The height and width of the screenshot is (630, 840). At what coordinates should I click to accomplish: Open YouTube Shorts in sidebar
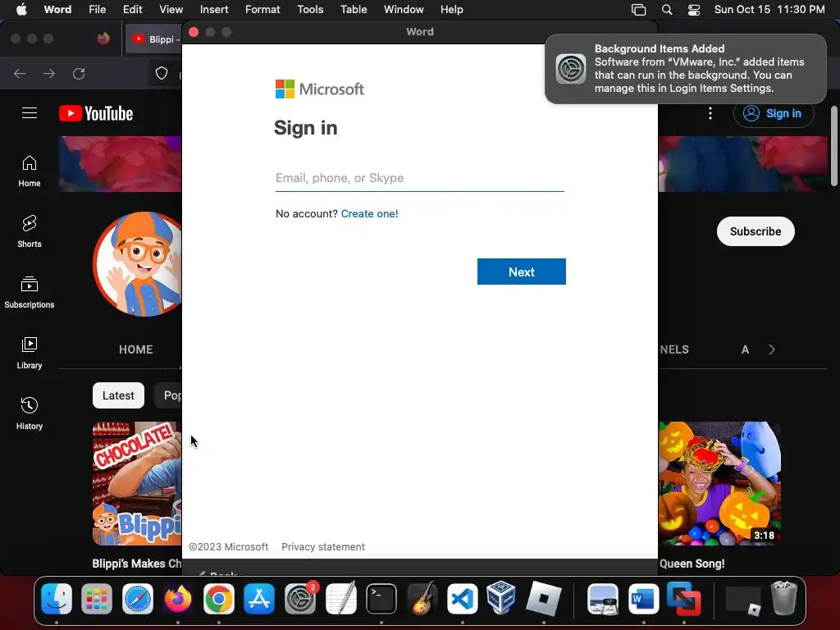[x=30, y=231]
